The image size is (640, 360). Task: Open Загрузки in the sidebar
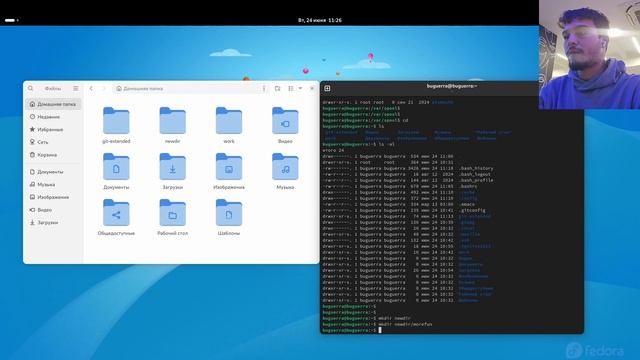53,222
